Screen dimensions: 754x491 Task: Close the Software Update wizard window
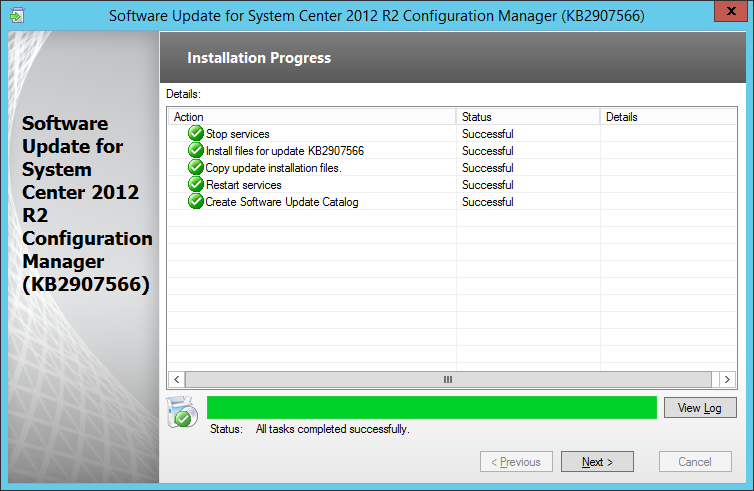[x=731, y=11]
